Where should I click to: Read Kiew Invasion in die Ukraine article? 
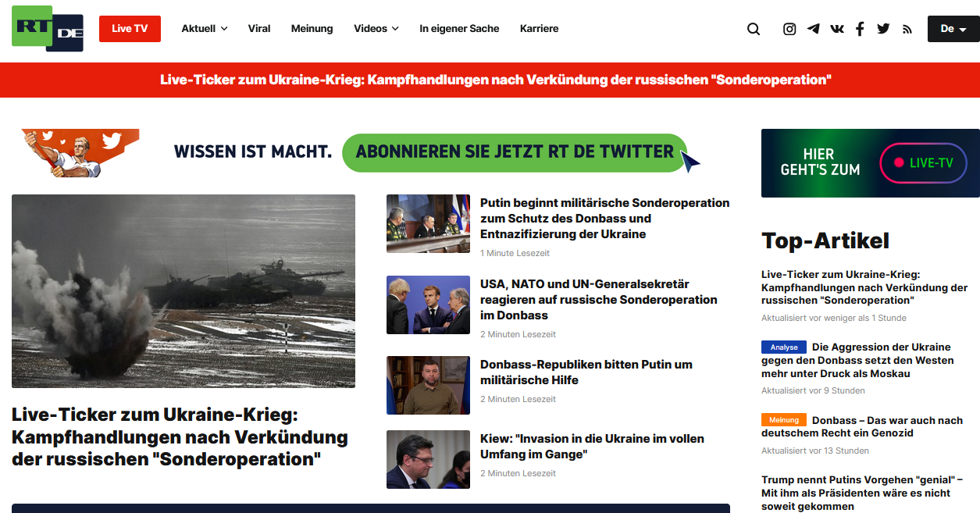point(592,447)
